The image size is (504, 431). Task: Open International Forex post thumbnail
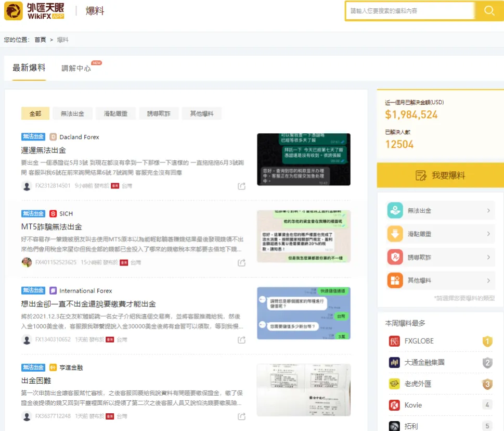(x=304, y=313)
